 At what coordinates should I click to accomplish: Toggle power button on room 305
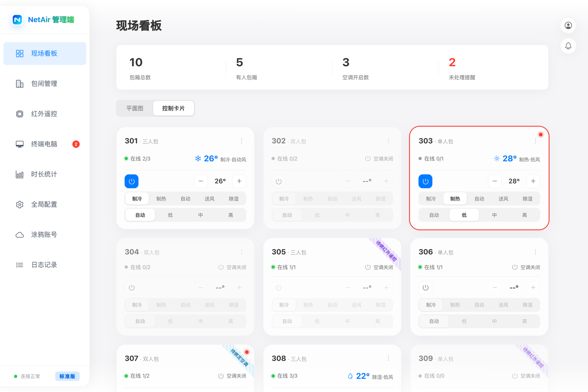278,287
